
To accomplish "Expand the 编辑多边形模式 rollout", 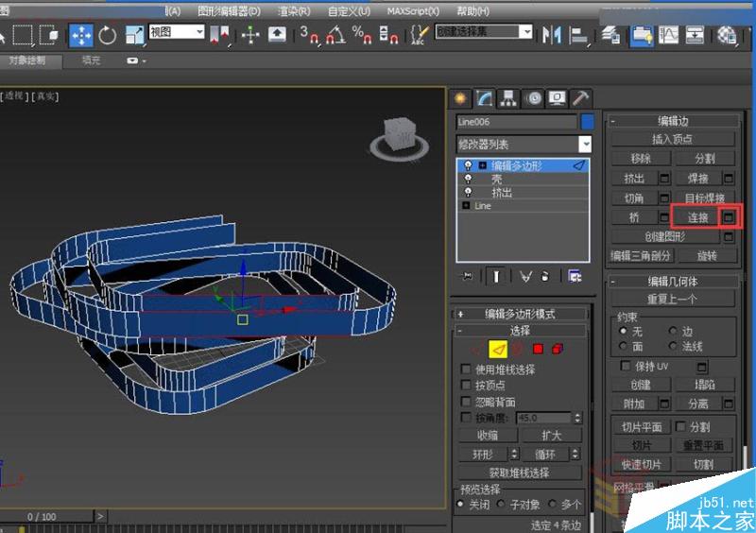I will 520,314.
